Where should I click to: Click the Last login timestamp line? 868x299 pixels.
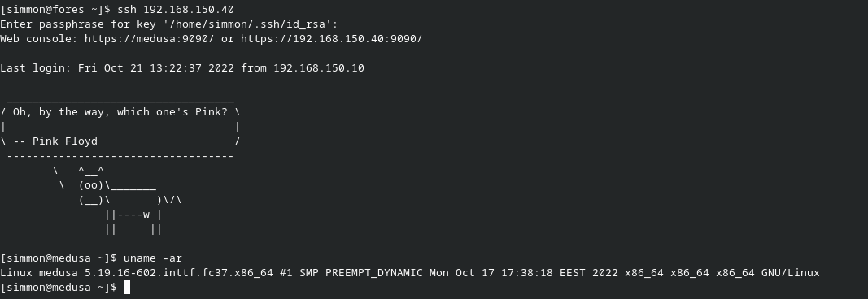[182, 68]
